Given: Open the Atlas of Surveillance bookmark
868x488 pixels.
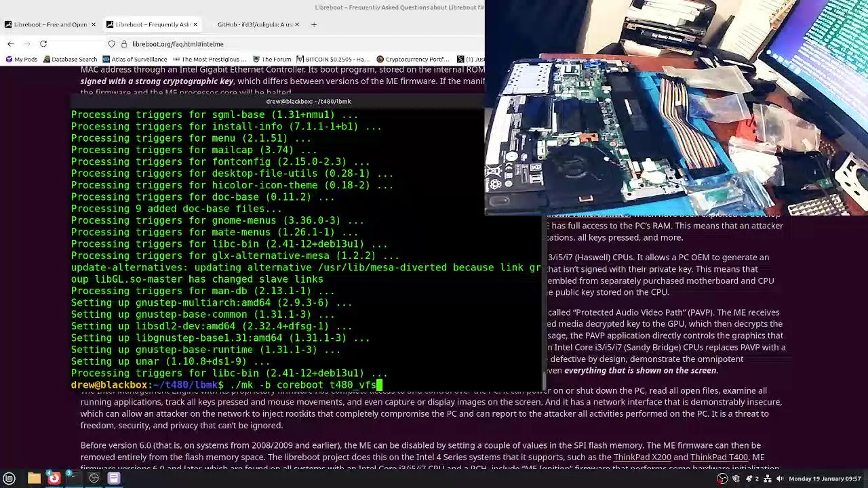Looking at the screenshot, I should pos(134,59).
